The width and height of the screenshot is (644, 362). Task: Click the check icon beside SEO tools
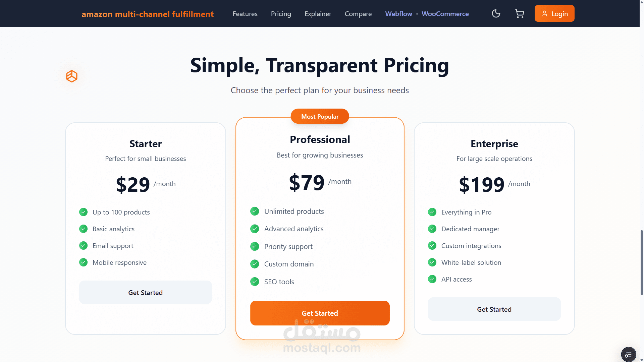point(255,282)
